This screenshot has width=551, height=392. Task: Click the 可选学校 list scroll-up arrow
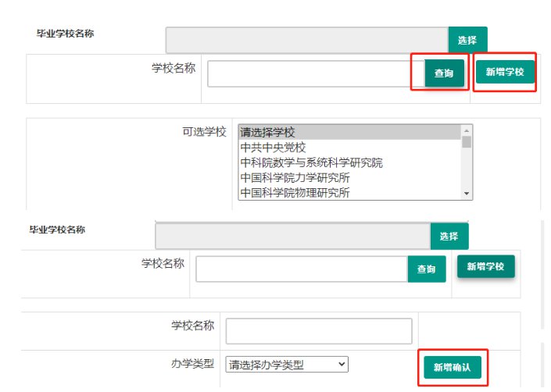467,131
